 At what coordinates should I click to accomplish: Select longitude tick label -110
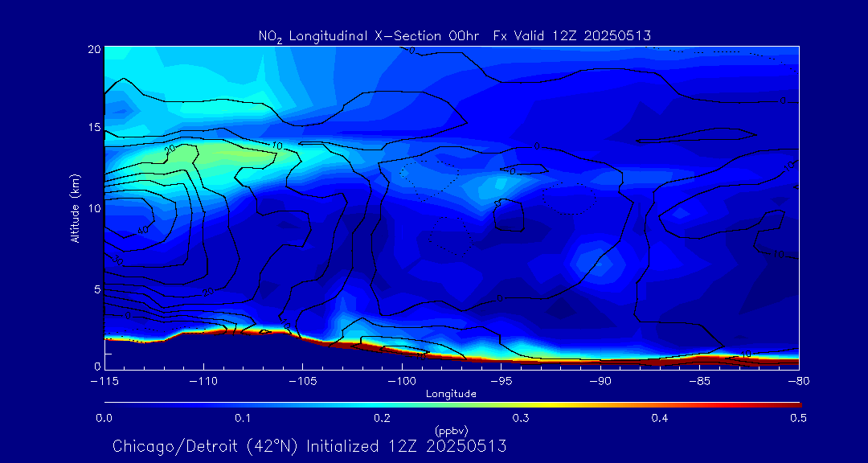[x=203, y=381]
